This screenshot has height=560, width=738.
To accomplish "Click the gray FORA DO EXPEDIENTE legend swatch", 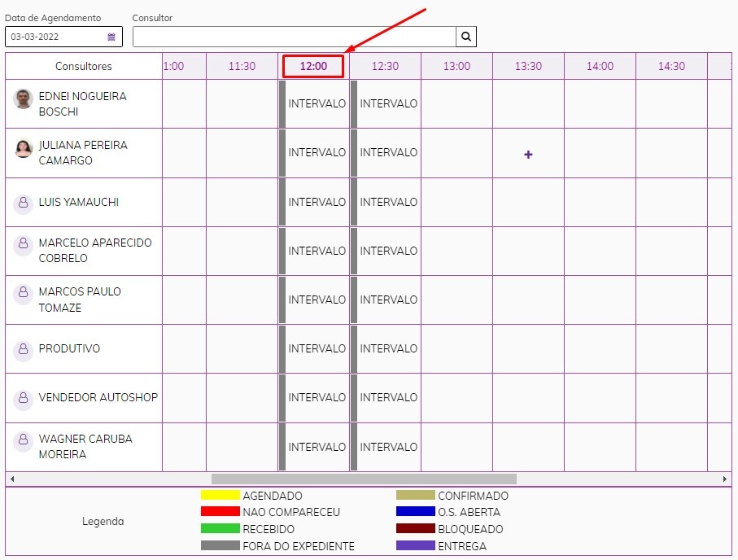I will point(221,545).
